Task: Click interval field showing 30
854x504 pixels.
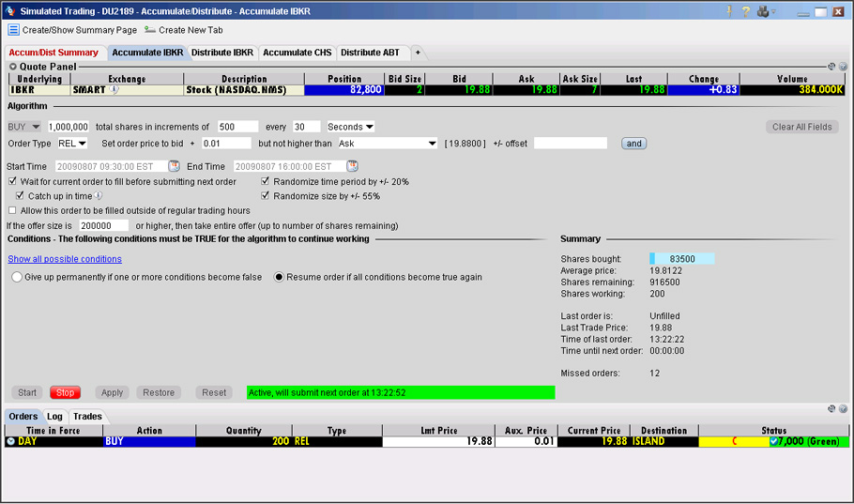Action: [307, 127]
